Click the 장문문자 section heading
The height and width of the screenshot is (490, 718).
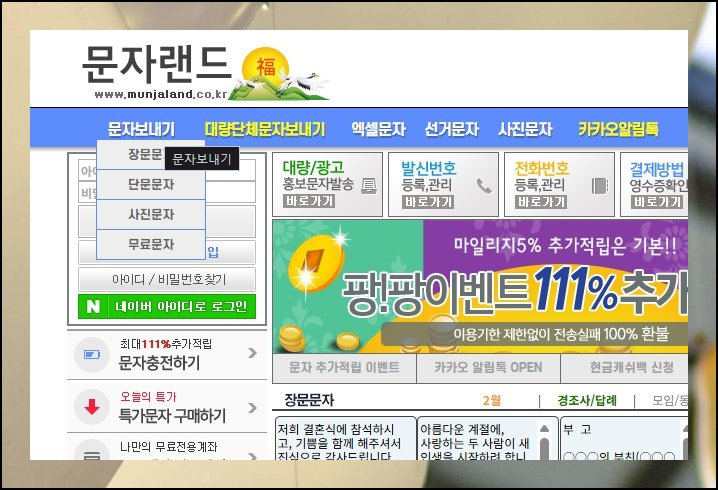[309, 400]
